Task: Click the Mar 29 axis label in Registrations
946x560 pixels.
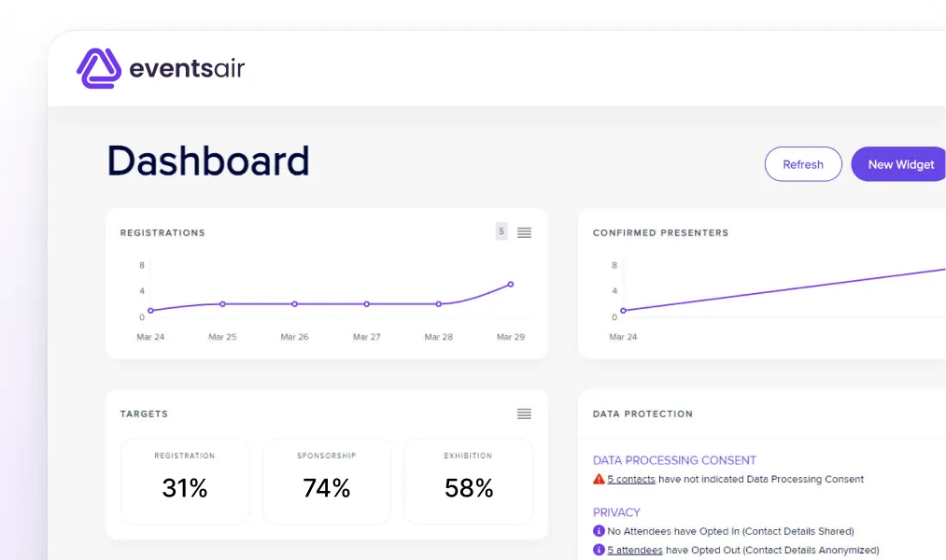Action: (511, 337)
